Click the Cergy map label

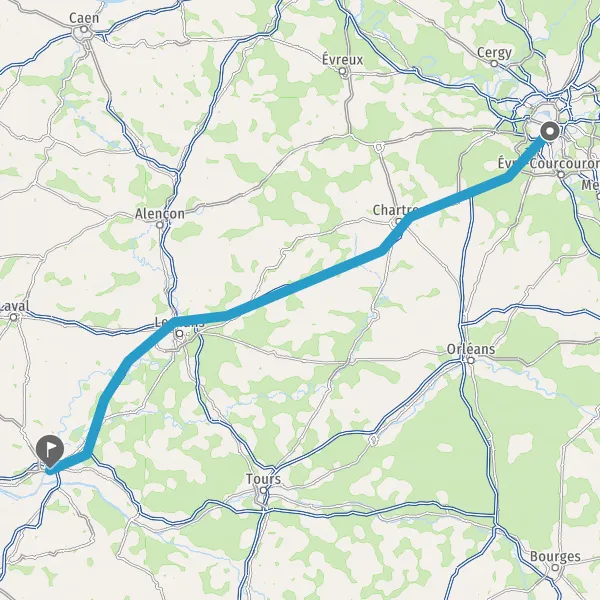494,52
